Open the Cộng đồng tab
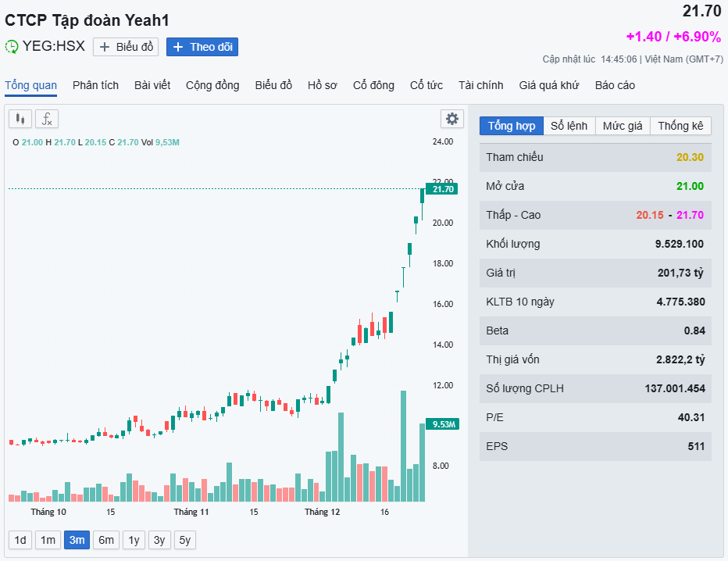728x561 pixels. tap(212, 85)
